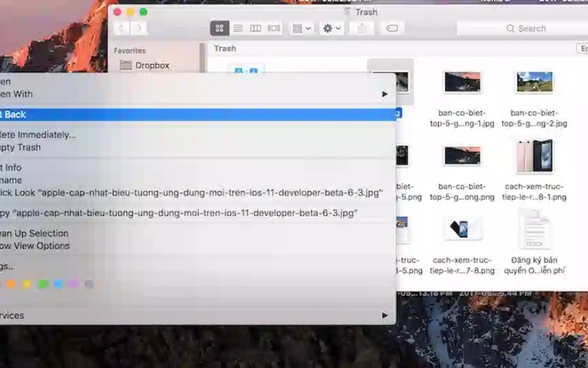Choose Copy apple-cap-nhat jpg menu entry
Image resolution: width=588 pixels, height=368 pixels.
click(x=198, y=213)
